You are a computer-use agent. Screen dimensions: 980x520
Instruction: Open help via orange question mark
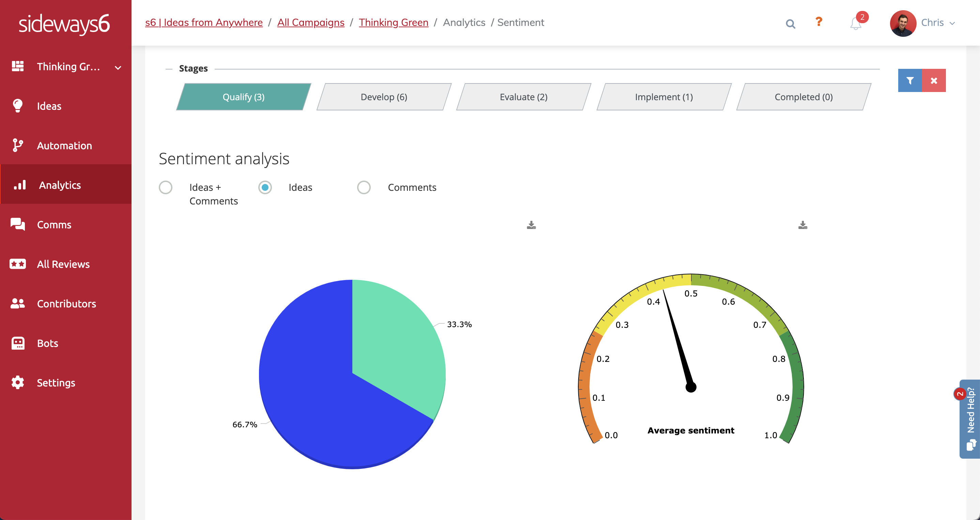(x=819, y=22)
